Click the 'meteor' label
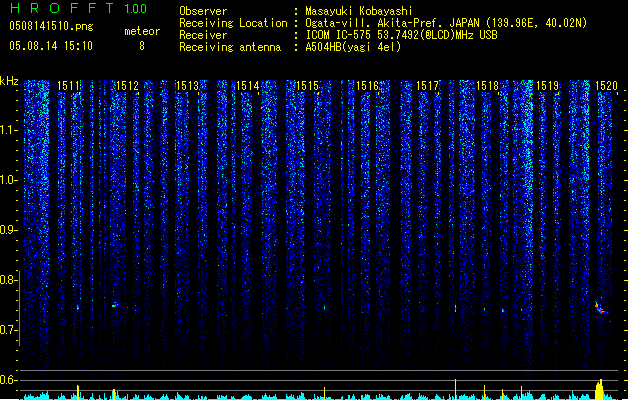 tap(142, 31)
